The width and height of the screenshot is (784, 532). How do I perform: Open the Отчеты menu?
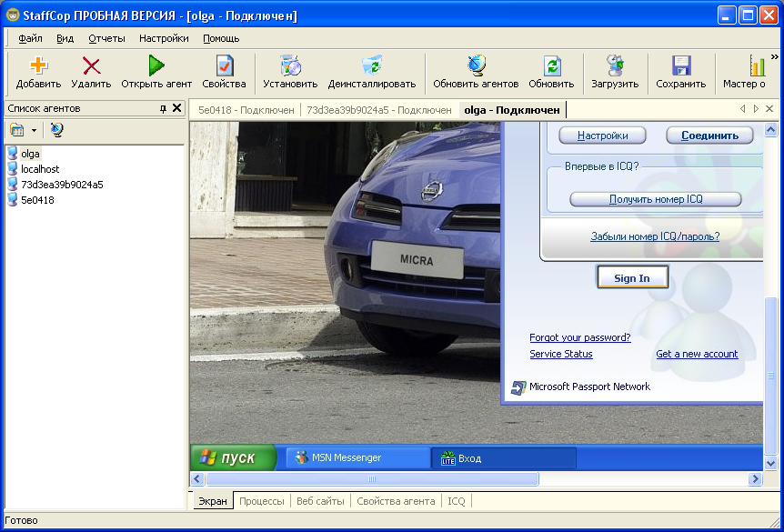pos(106,38)
